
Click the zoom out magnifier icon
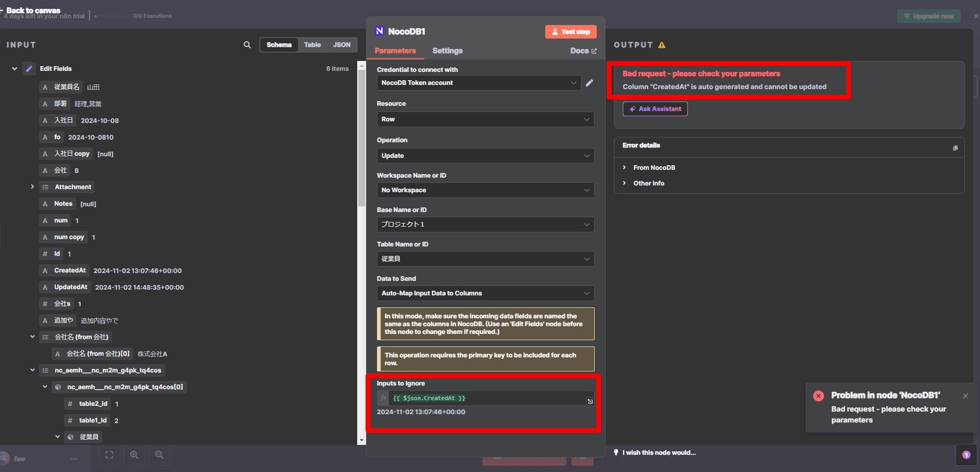[x=159, y=455]
